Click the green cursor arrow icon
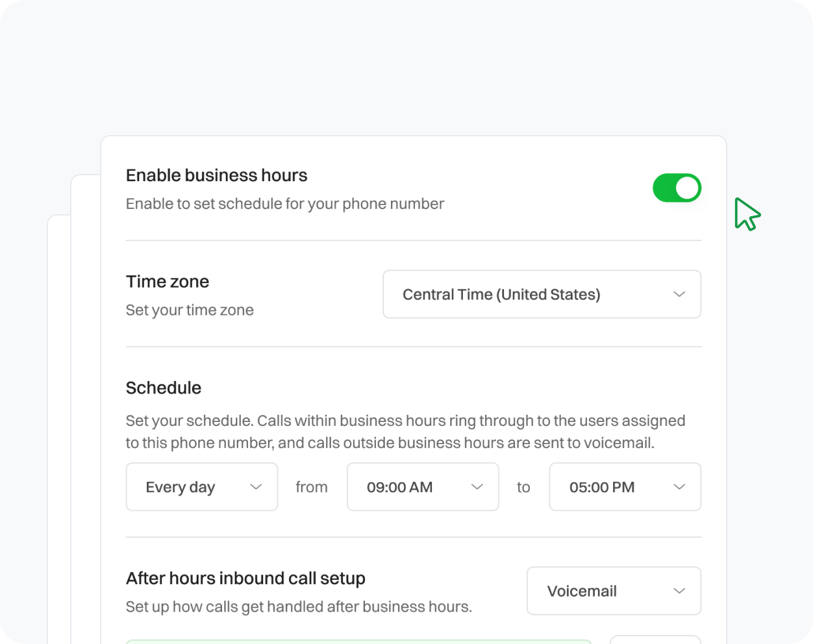 coord(746,214)
